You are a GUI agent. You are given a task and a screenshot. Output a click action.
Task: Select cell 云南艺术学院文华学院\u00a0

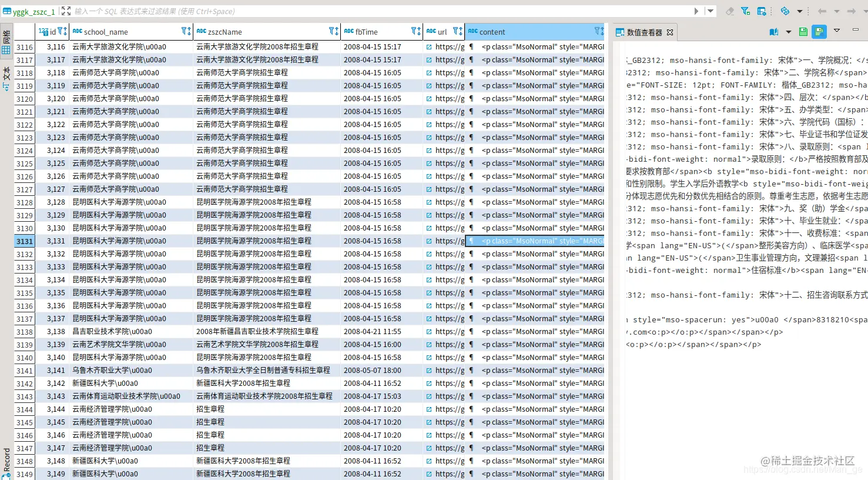click(131, 345)
